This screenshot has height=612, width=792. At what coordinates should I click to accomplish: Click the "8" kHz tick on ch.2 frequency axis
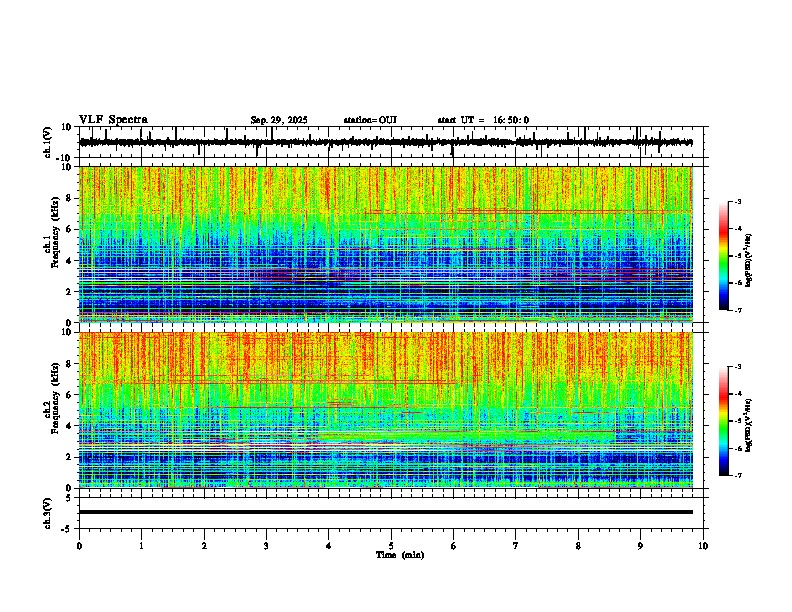[69, 364]
